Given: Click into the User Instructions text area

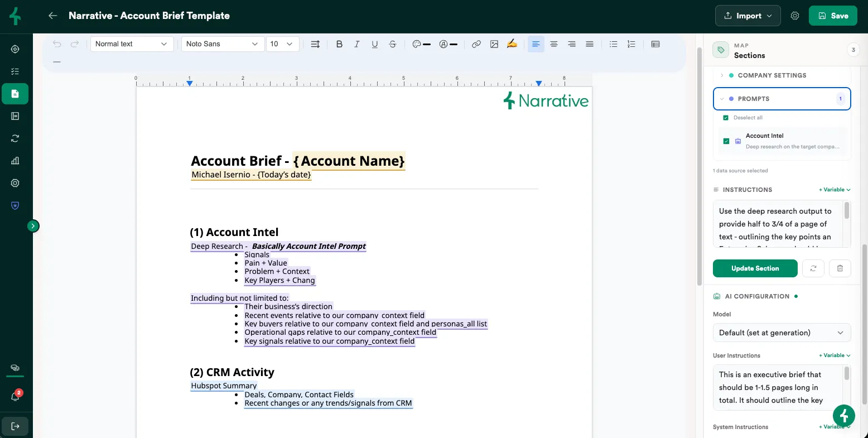Looking at the screenshot, I should tap(778, 387).
